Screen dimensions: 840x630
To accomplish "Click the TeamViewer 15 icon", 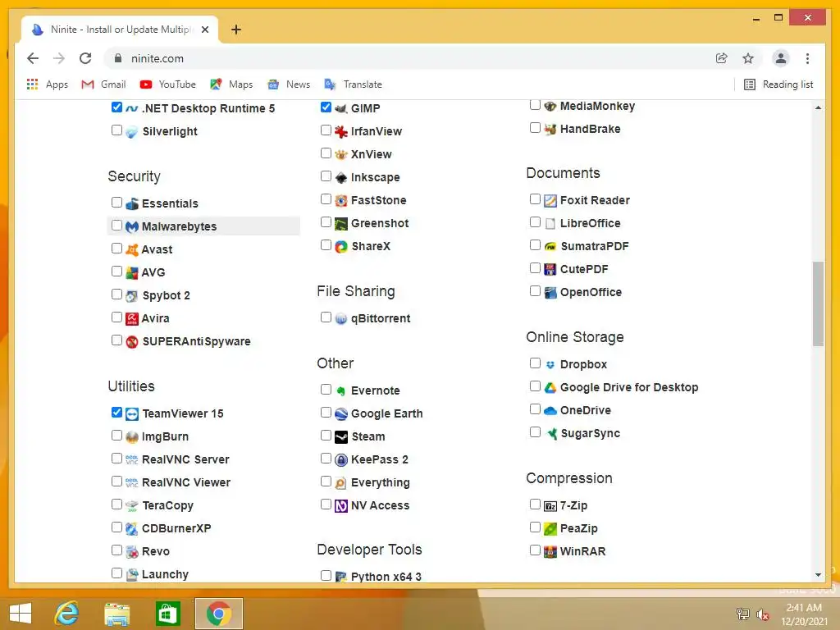I will 132,414.
